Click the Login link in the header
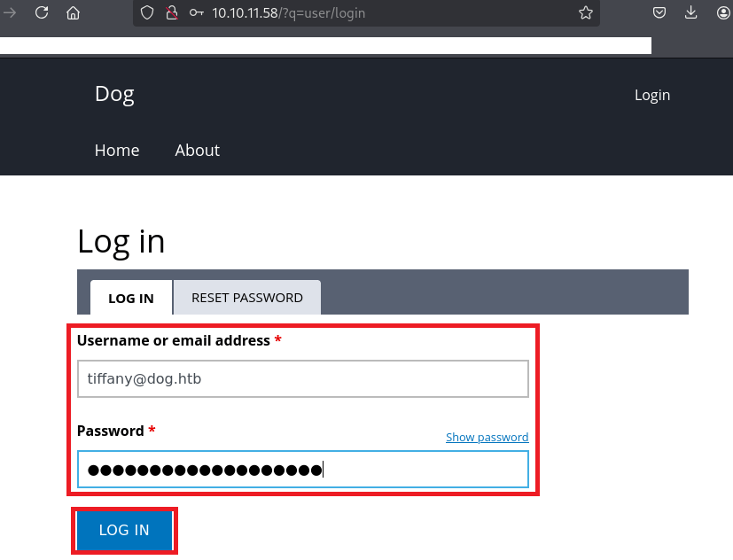This screenshot has width=733, height=560. [651, 95]
